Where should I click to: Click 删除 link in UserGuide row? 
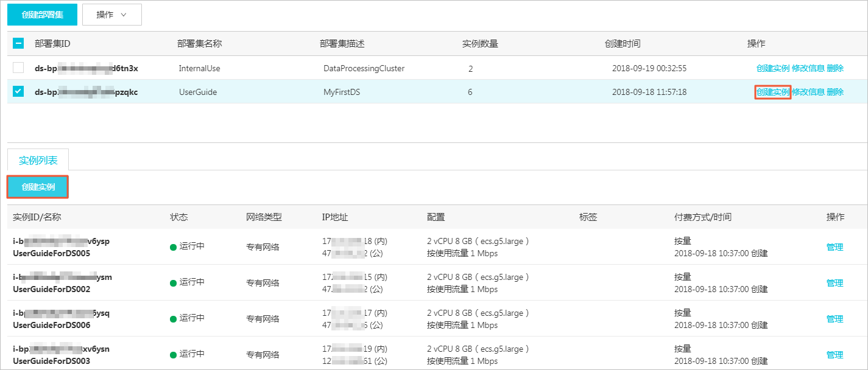[836, 92]
